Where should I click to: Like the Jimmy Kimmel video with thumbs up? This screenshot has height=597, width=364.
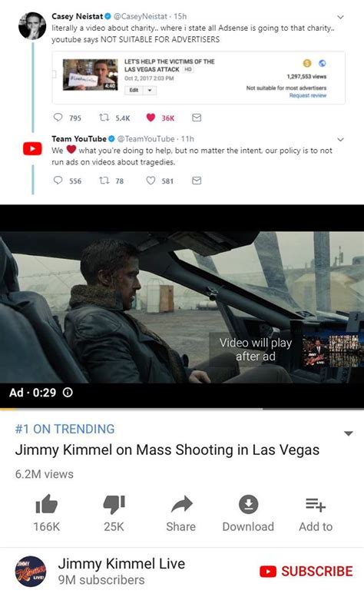(x=46, y=504)
